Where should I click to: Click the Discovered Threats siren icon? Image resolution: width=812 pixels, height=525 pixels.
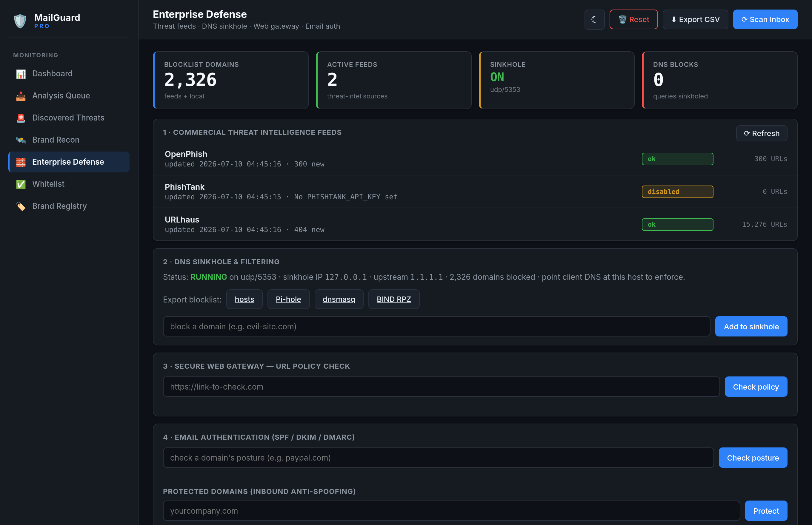pyautogui.click(x=21, y=118)
